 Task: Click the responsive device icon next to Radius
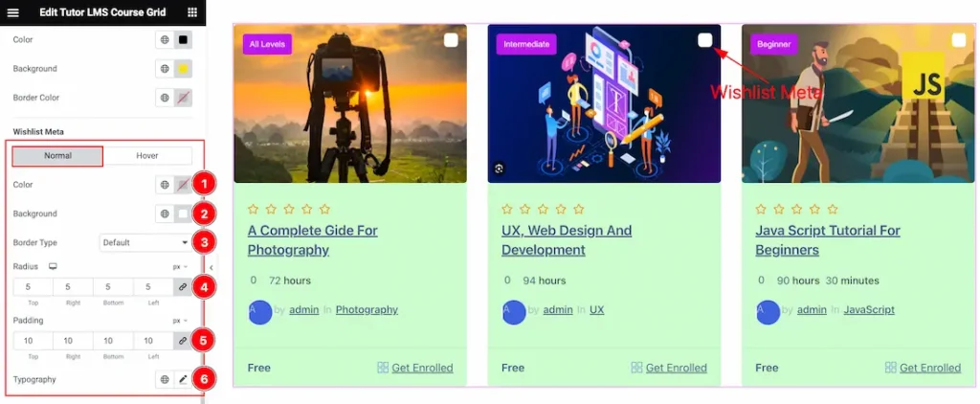point(54,266)
